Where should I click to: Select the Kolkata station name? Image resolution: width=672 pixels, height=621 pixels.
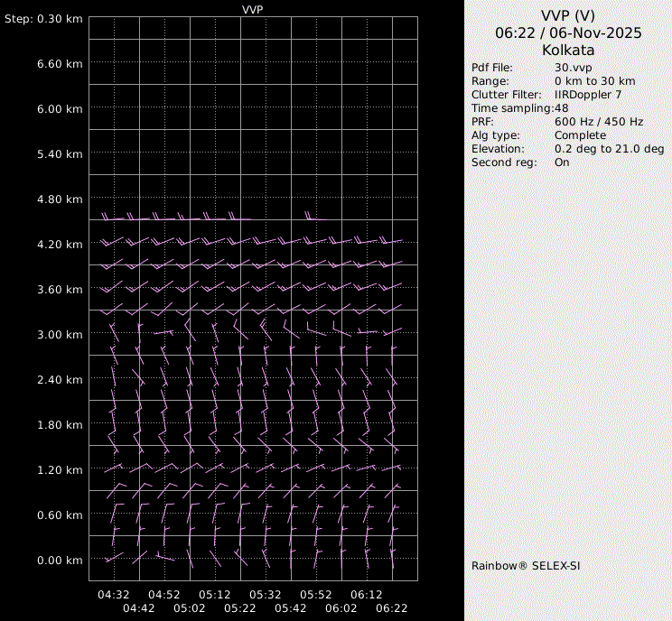[568, 51]
